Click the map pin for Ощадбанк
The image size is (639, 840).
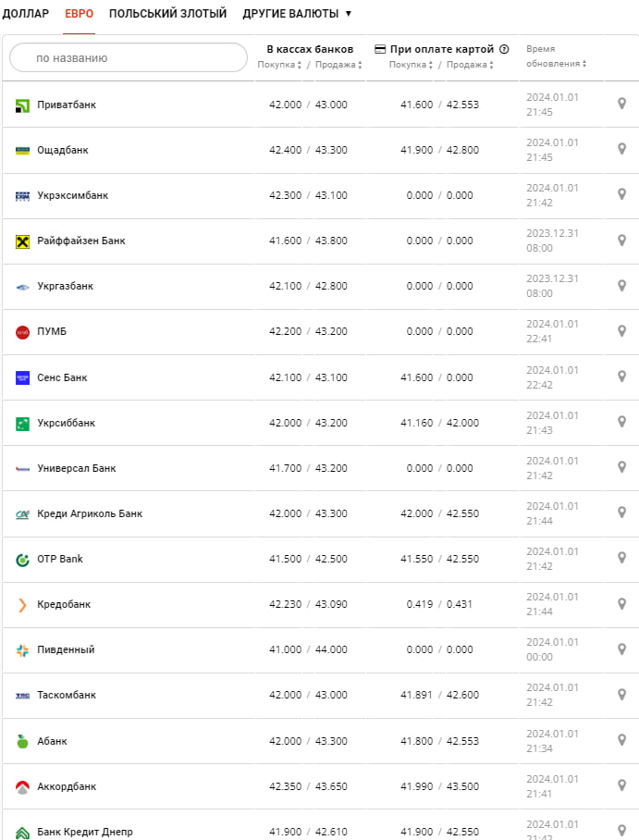621,150
